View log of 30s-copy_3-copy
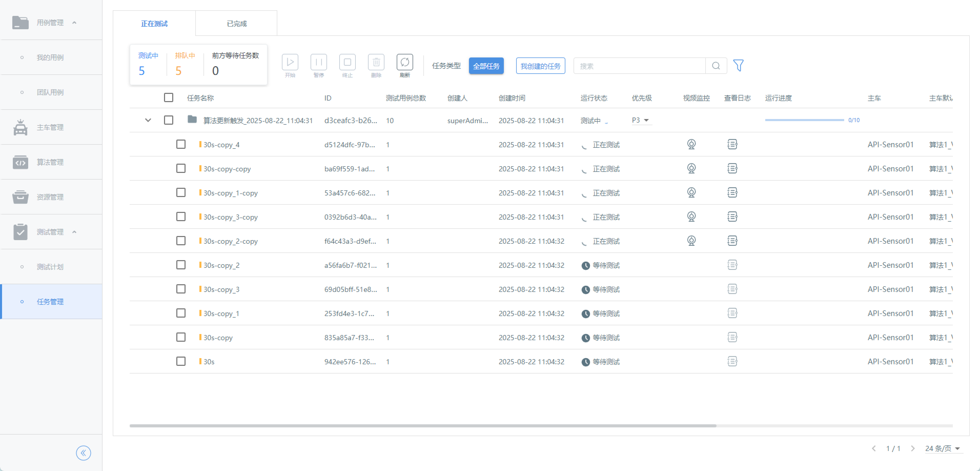 (732, 217)
